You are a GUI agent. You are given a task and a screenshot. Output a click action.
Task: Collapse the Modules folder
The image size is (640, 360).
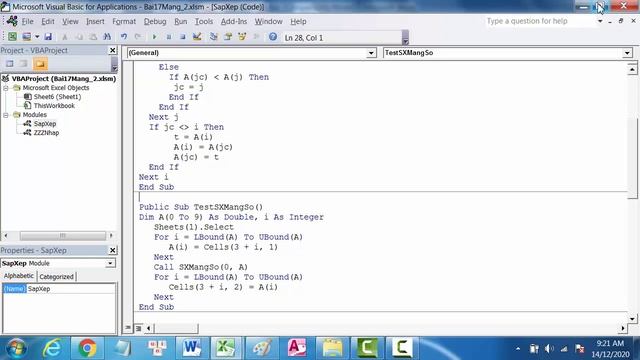point(6,115)
